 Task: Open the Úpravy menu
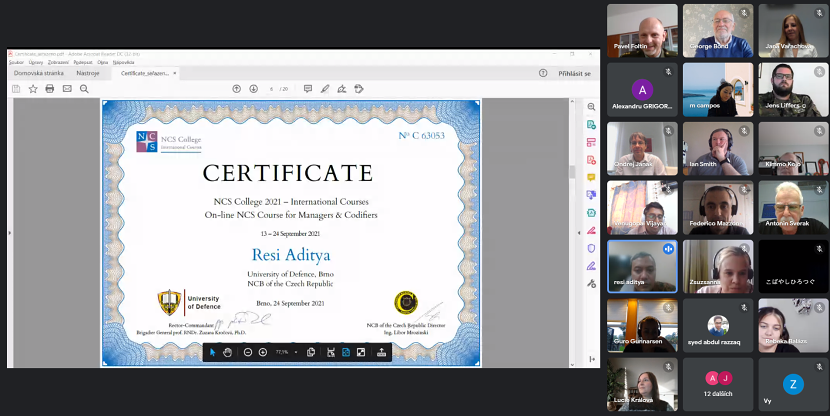(36, 62)
